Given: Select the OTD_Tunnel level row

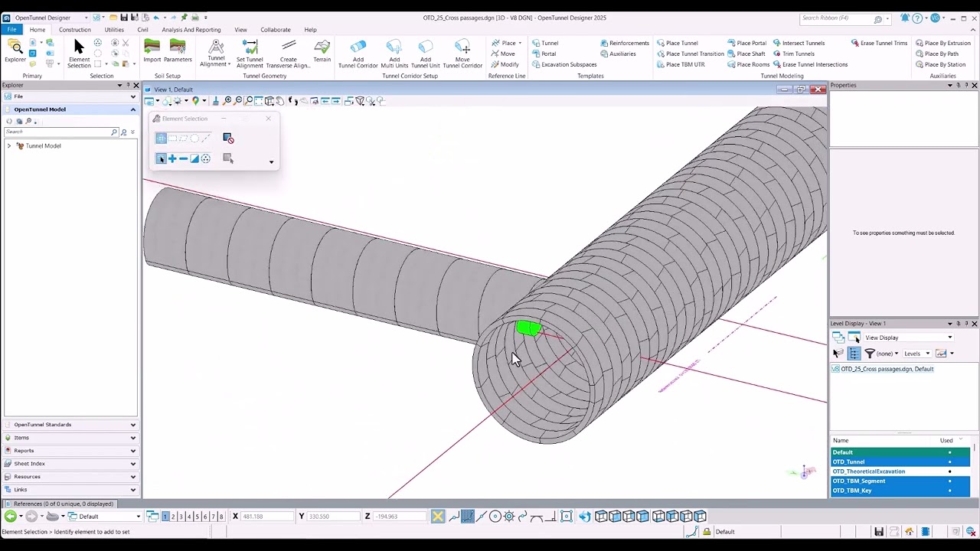Looking at the screenshot, I should pyautogui.click(x=900, y=462).
